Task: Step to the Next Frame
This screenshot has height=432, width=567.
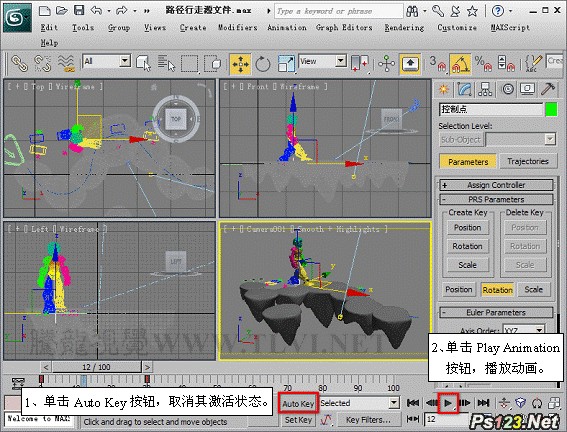Action: pyautogui.click(x=465, y=403)
